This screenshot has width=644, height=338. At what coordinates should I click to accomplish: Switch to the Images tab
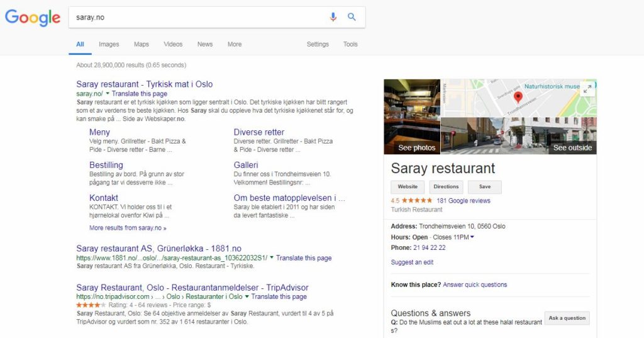click(x=109, y=45)
